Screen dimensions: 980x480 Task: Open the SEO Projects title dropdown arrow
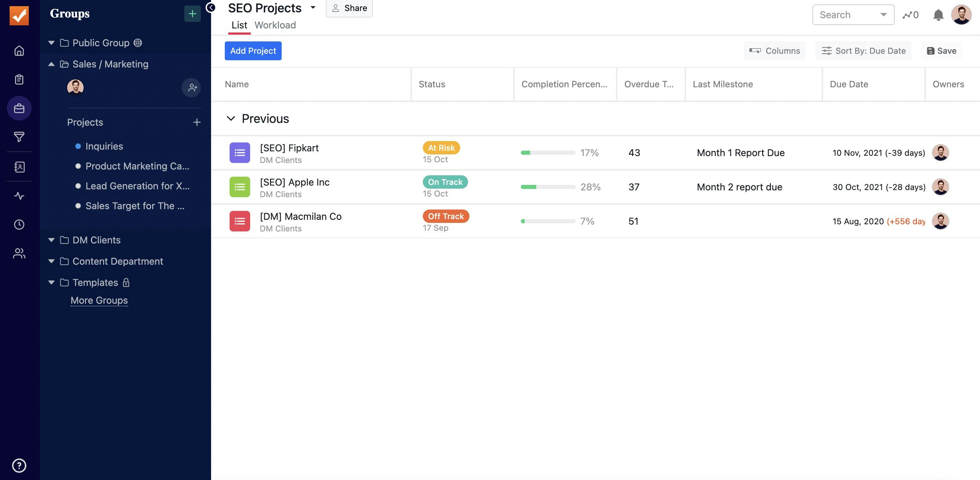pyautogui.click(x=313, y=7)
